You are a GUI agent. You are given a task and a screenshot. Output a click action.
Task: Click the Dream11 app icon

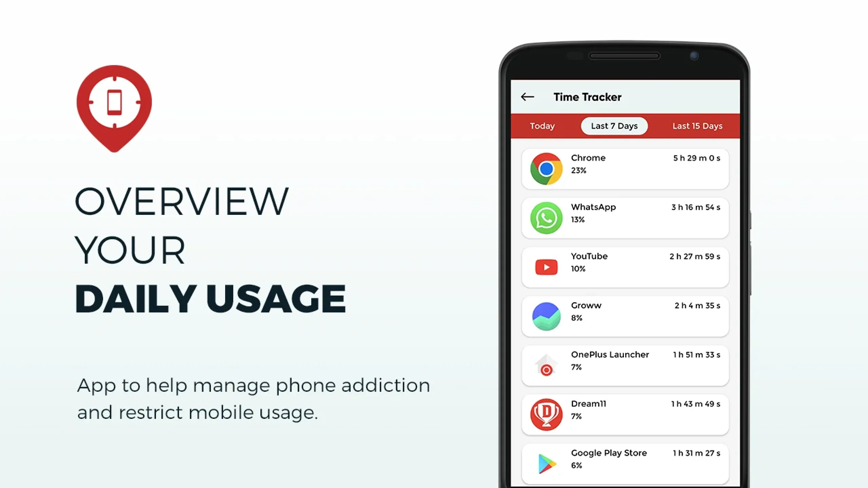pyautogui.click(x=546, y=414)
